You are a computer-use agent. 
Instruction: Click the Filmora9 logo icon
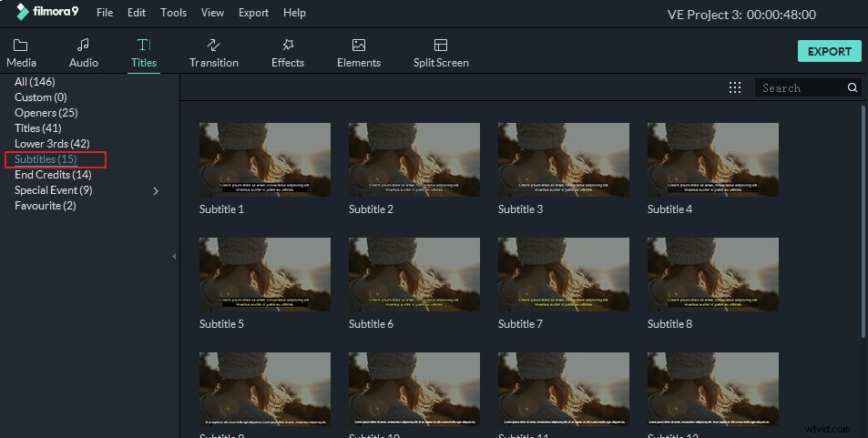coord(22,12)
